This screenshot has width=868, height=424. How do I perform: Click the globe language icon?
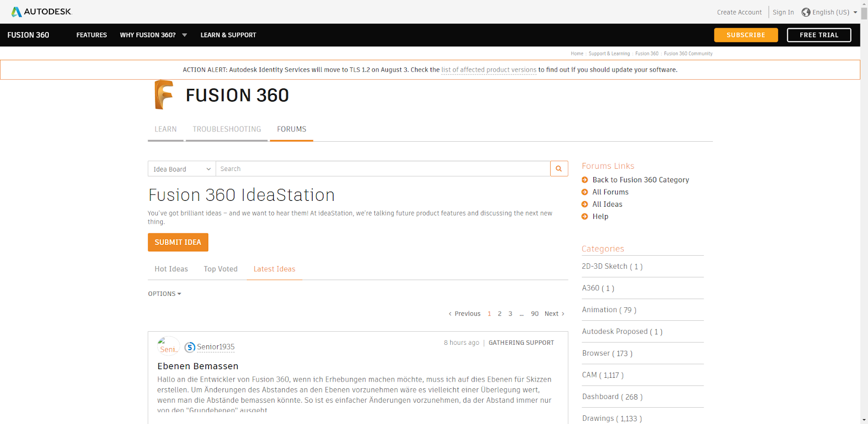(806, 12)
